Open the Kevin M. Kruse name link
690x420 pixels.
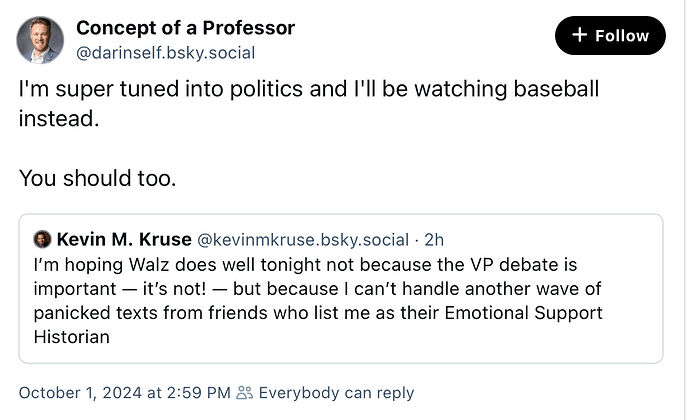coord(124,240)
